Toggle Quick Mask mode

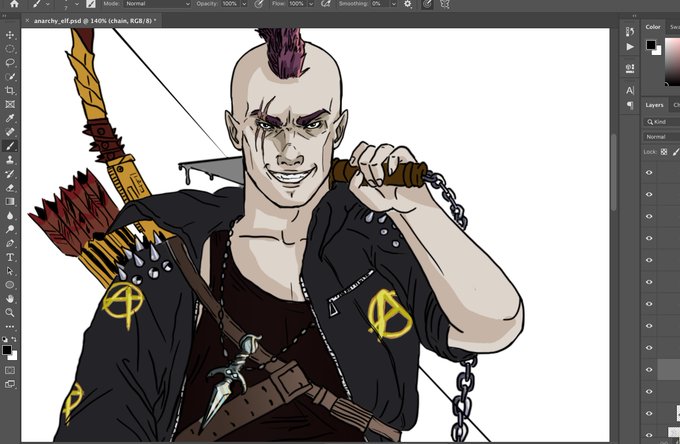pyautogui.click(x=10, y=370)
